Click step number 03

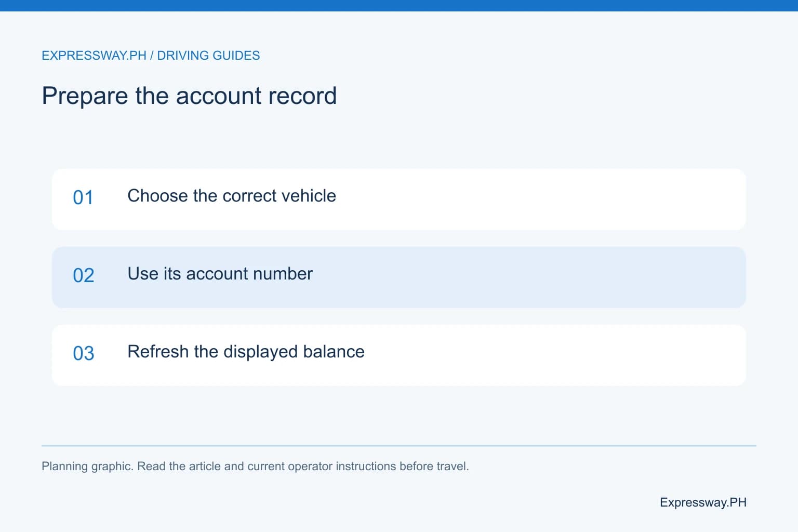click(x=84, y=353)
